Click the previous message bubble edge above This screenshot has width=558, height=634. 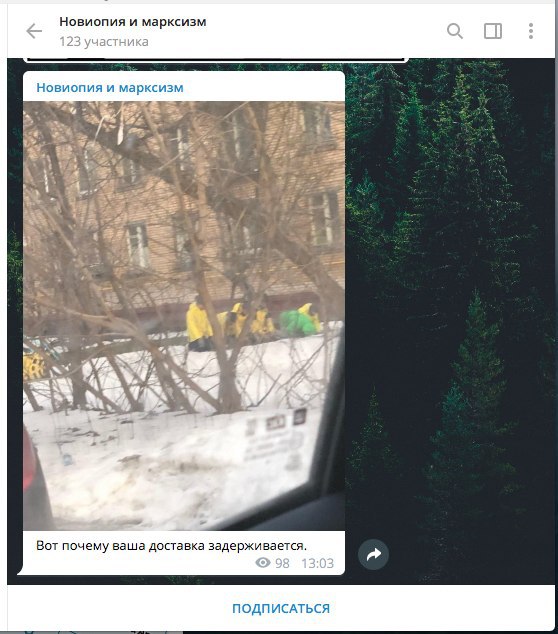(x=216, y=60)
